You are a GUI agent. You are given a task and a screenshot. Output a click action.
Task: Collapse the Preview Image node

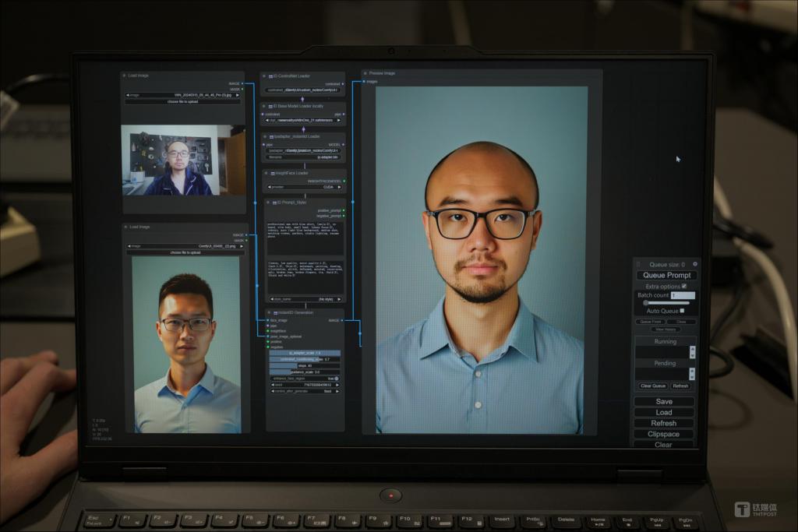coord(365,73)
